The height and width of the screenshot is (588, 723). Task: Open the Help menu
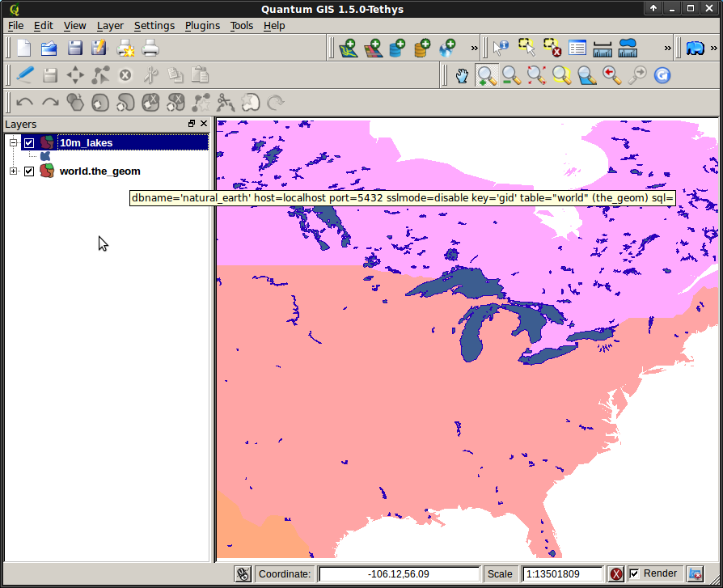pos(274,26)
